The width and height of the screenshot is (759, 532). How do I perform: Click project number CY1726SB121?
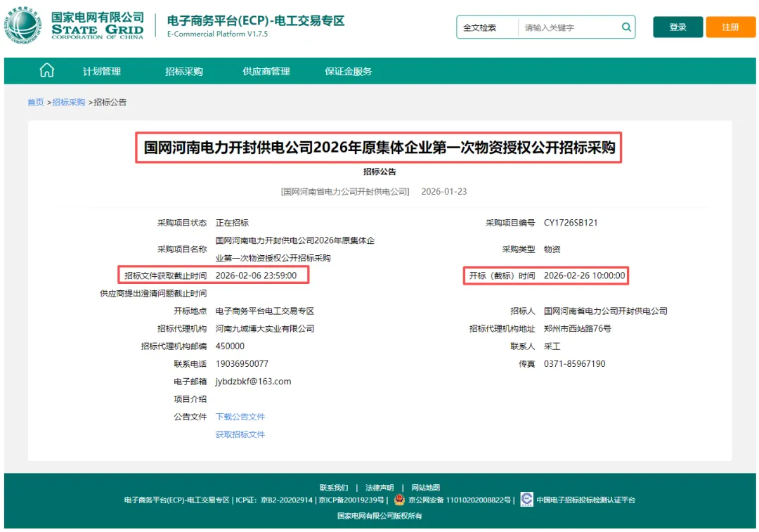tap(571, 223)
